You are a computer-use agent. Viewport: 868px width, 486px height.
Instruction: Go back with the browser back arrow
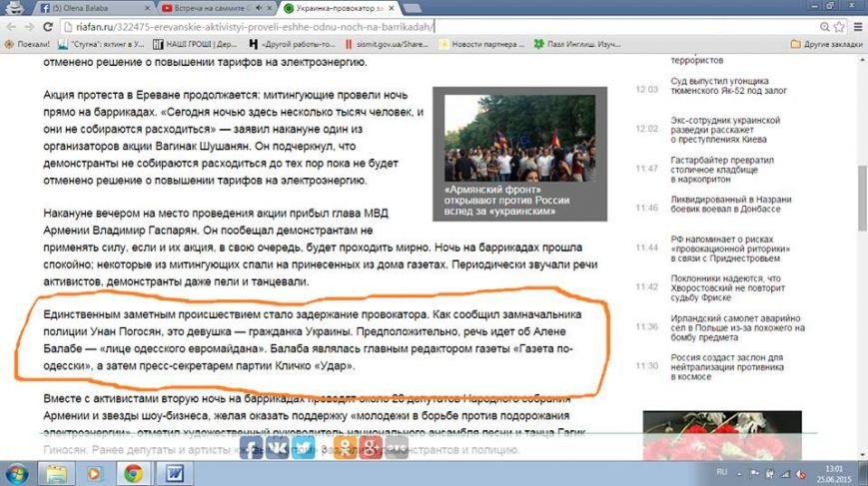(11, 27)
